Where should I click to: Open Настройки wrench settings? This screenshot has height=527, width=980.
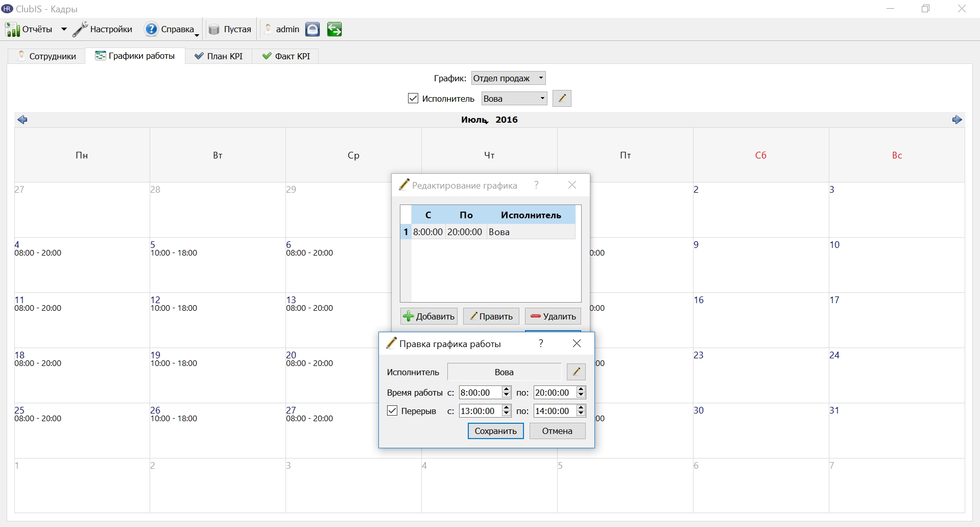(80, 30)
